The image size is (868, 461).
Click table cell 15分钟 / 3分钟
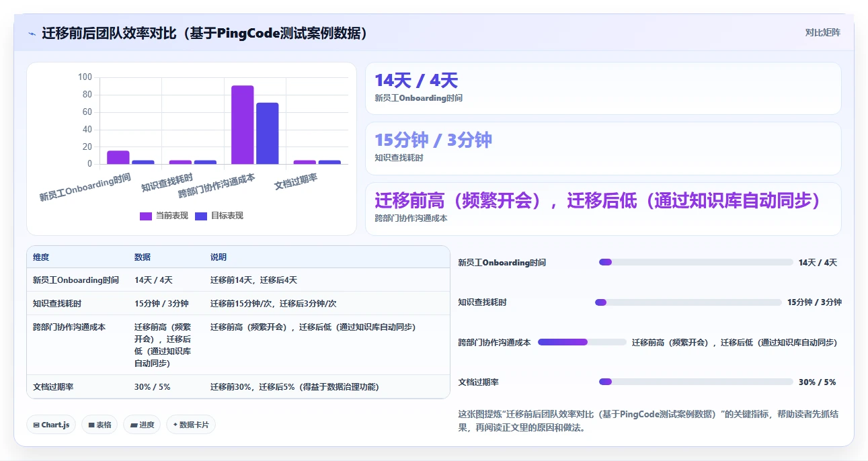[161, 304]
